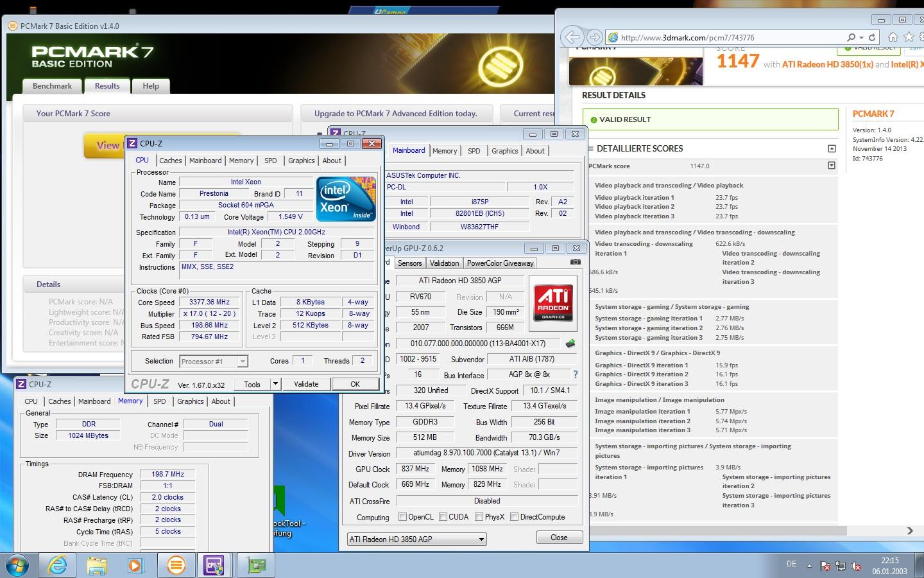
Task: Click the search magnifier in address bar
Action: pyautogui.click(x=851, y=37)
